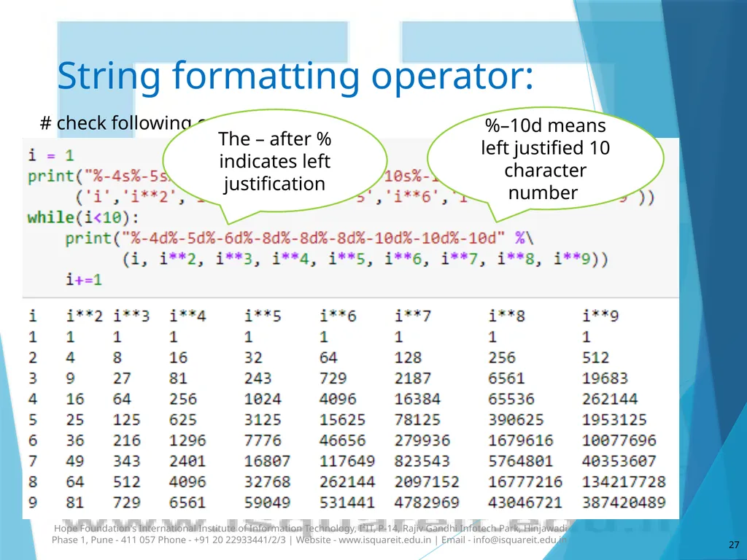
Task: Select the output value 32768
Action: point(267,482)
